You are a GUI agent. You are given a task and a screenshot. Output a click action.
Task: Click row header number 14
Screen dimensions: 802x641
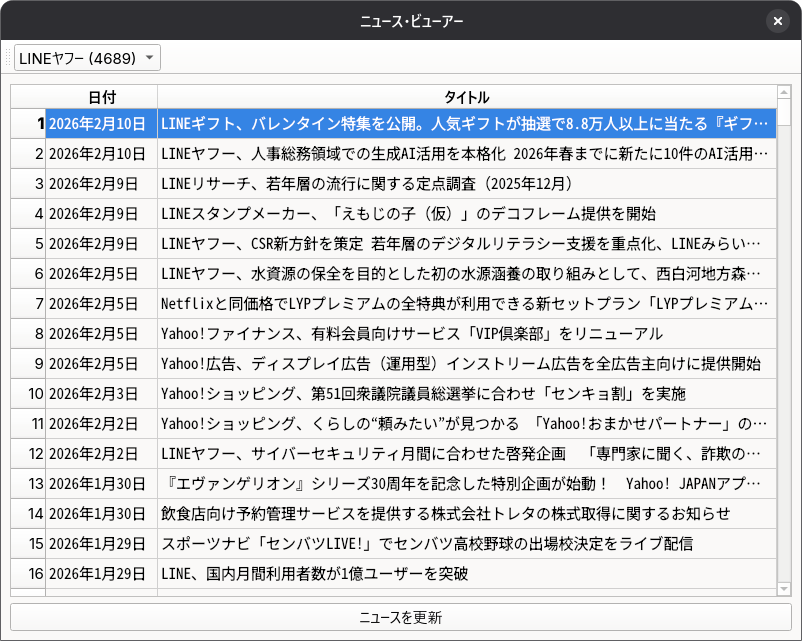pos(28,514)
